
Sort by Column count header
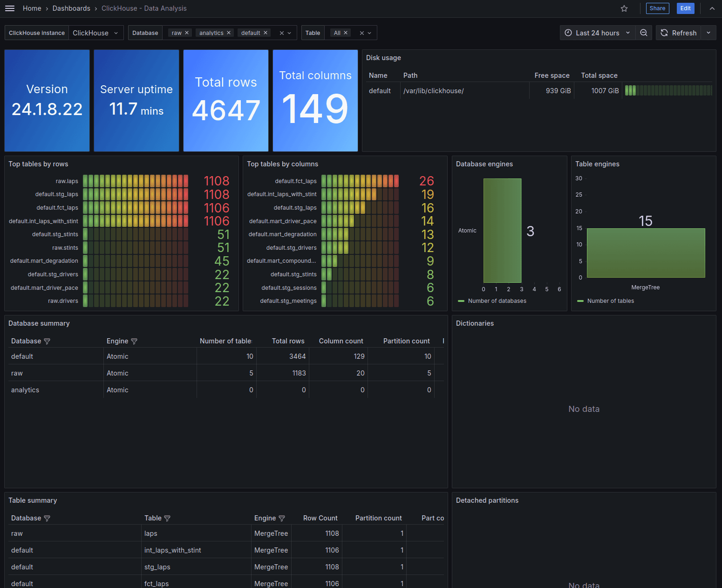pos(341,341)
